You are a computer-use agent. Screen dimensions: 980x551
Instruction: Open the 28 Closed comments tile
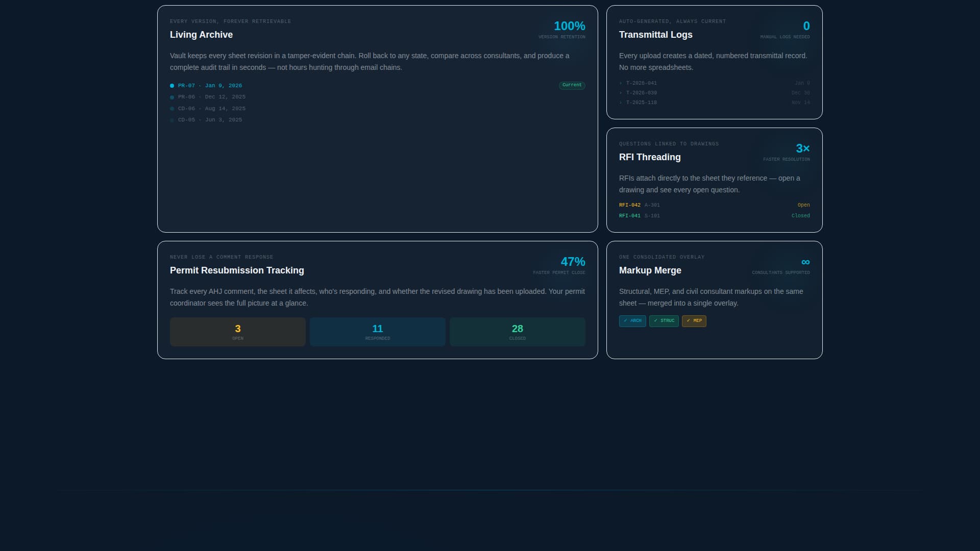pyautogui.click(x=518, y=332)
